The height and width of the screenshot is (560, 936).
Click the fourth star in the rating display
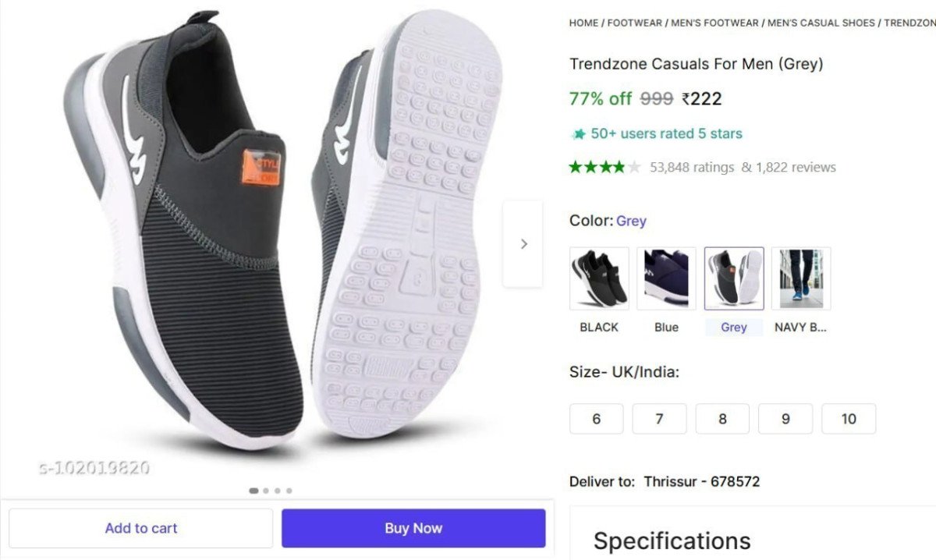[619, 166]
